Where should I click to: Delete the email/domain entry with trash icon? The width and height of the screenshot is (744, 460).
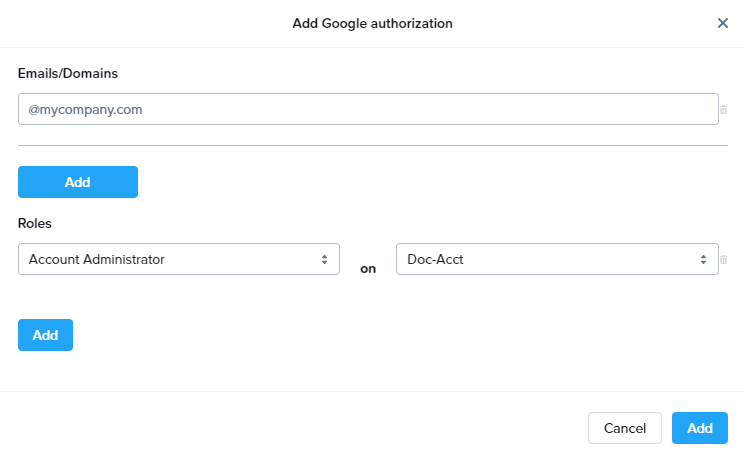[x=723, y=110]
